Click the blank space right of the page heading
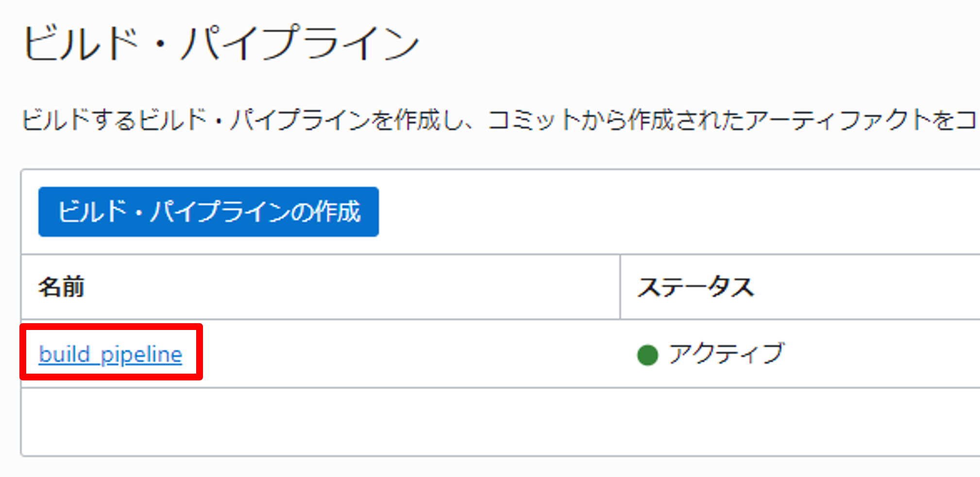Screen dimensions: 980x477 (x=680, y=44)
